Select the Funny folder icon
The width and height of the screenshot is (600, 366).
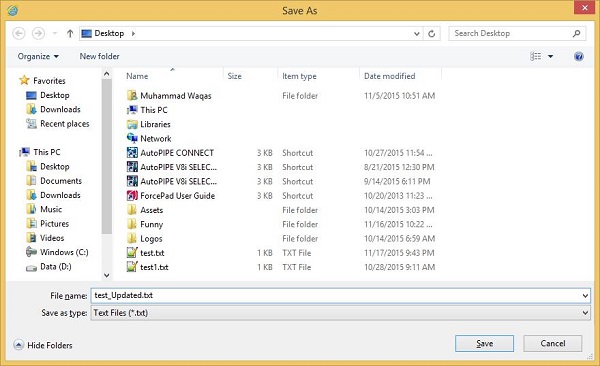132,224
